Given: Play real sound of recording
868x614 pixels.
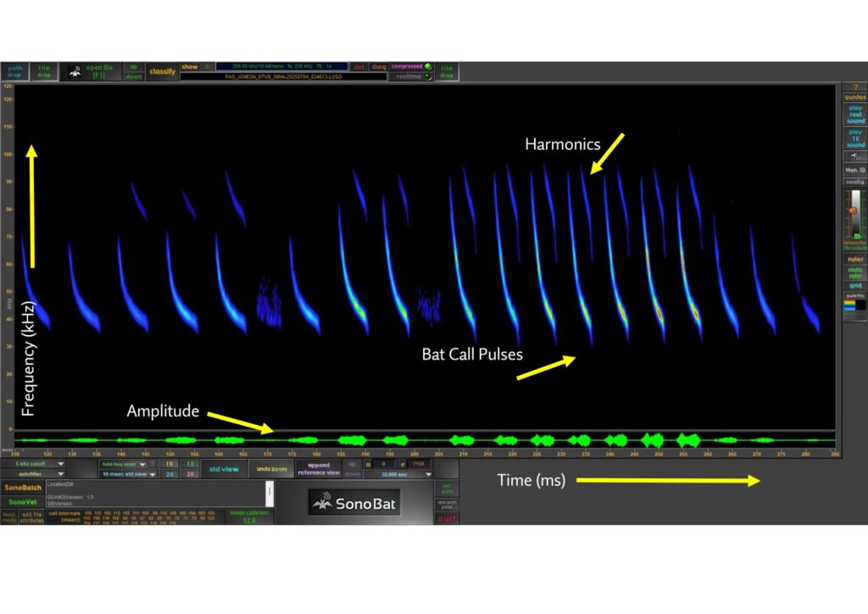Looking at the screenshot, I should coord(854,114).
